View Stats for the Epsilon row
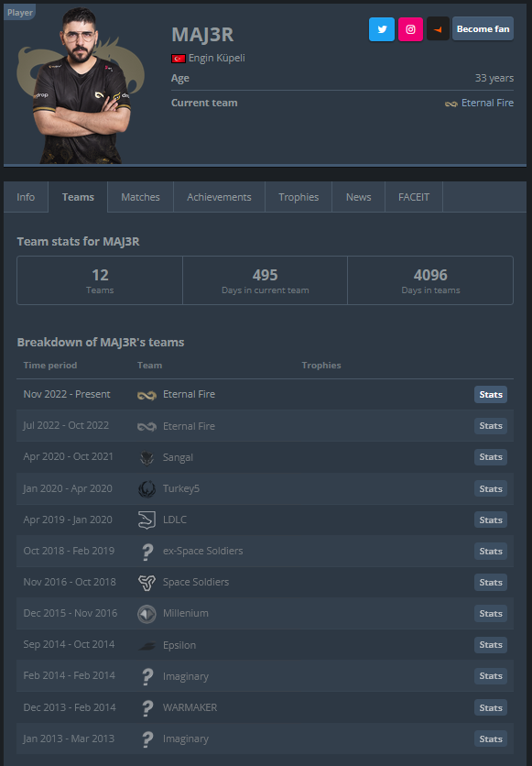532x766 pixels. pyautogui.click(x=491, y=645)
